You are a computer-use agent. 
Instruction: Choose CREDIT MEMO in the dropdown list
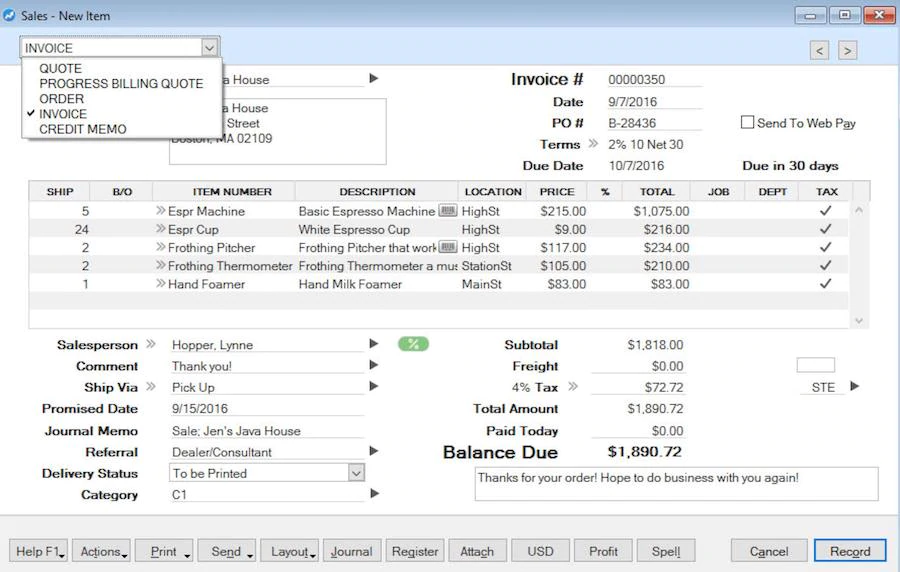(83, 129)
